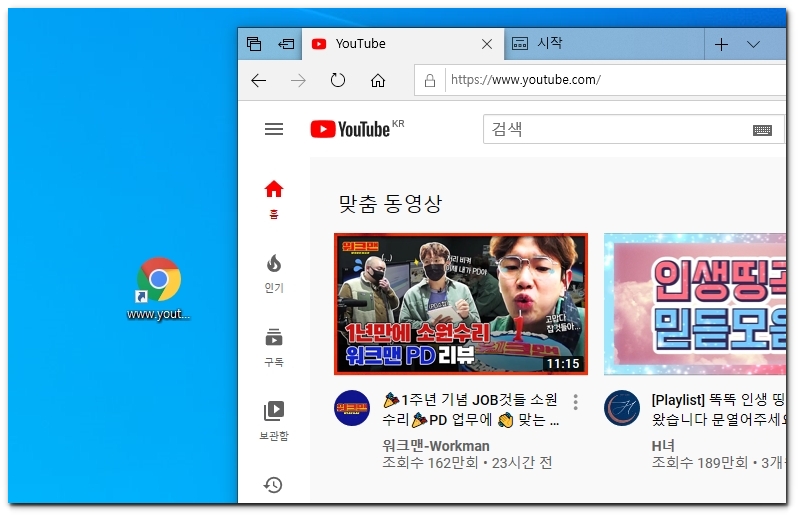Click the YouTube KR logo
Screen dimensions: 798x515
coord(357,129)
